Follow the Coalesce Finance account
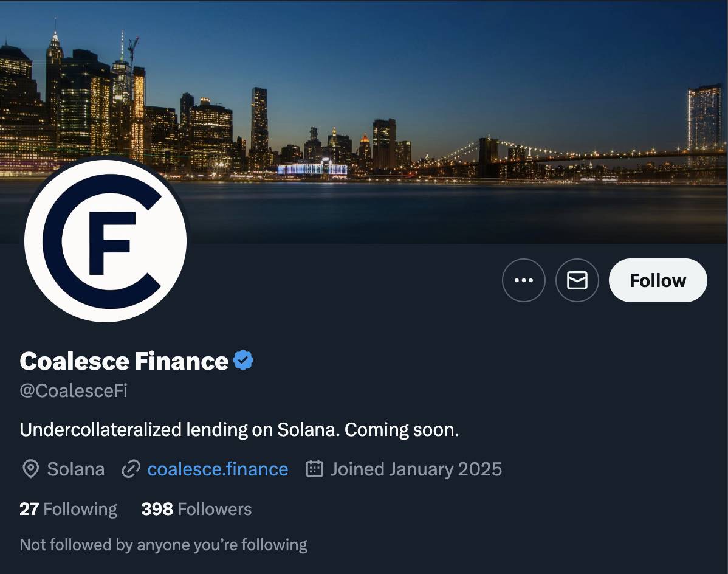The width and height of the screenshot is (728, 574). point(658,280)
